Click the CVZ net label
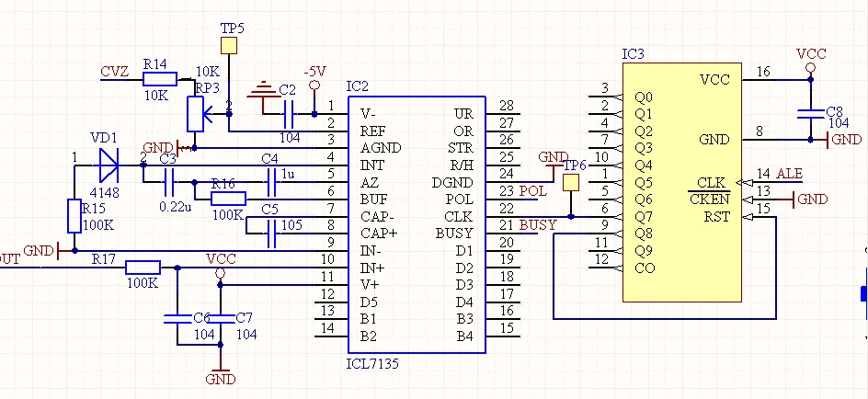The height and width of the screenshot is (399, 868). (x=115, y=72)
